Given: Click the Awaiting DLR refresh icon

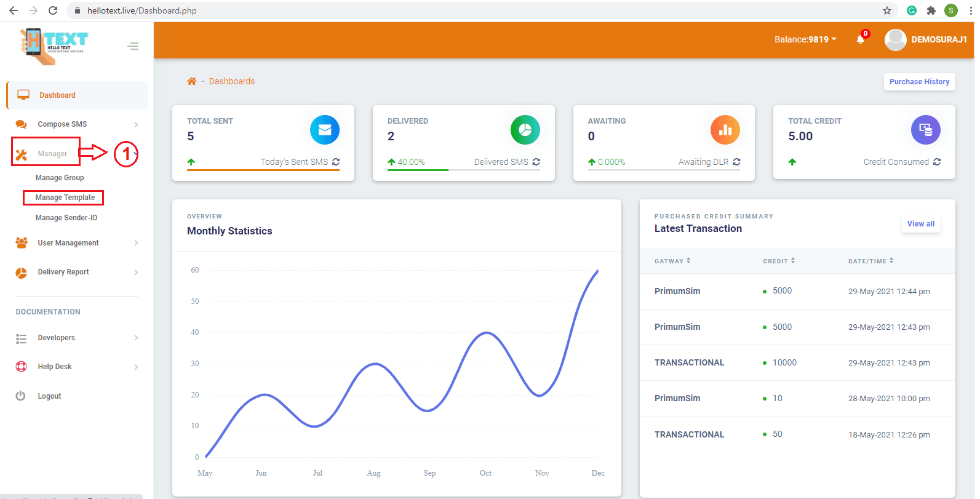Looking at the screenshot, I should [x=736, y=162].
